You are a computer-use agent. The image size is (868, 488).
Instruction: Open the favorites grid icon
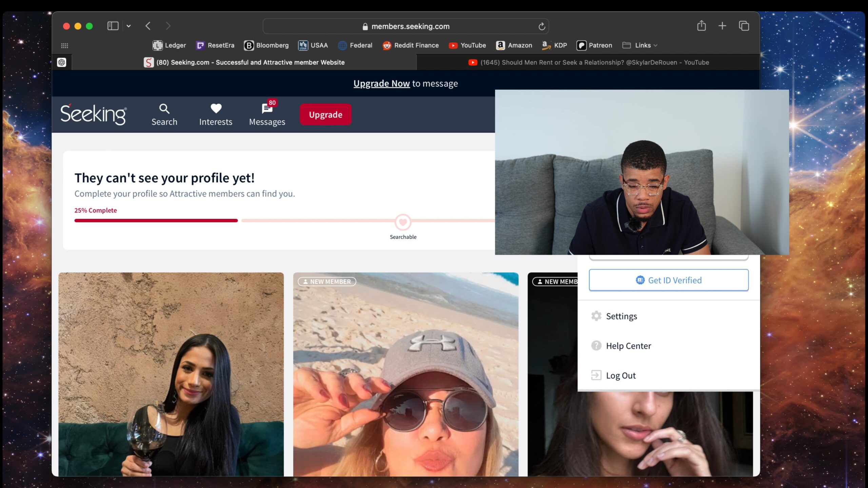pyautogui.click(x=64, y=45)
